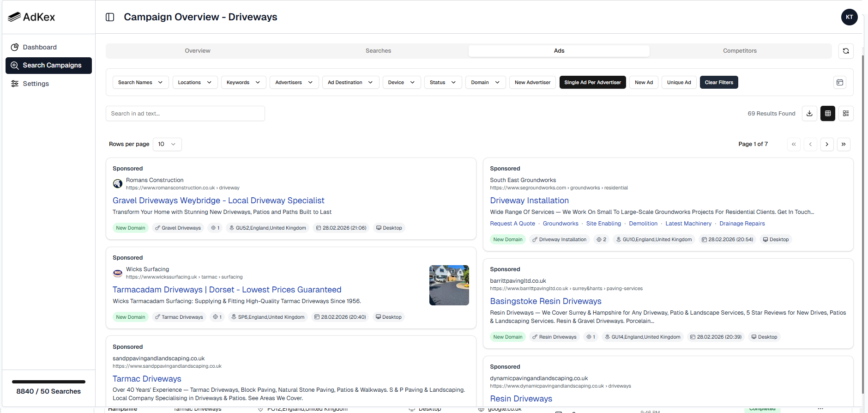
Task: Jump to last page double arrow
Action: pos(844,144)
